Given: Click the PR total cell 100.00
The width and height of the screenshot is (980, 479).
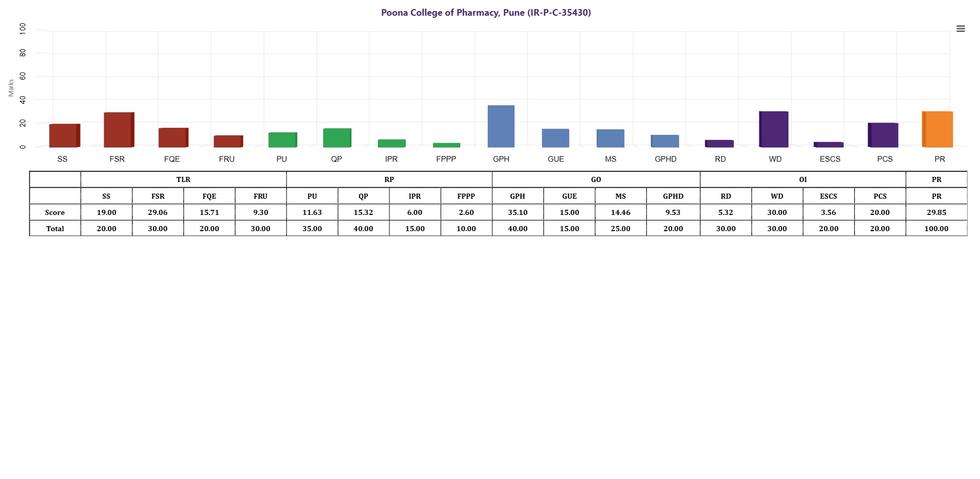Looking at the screenshot, I should (936, 229).
